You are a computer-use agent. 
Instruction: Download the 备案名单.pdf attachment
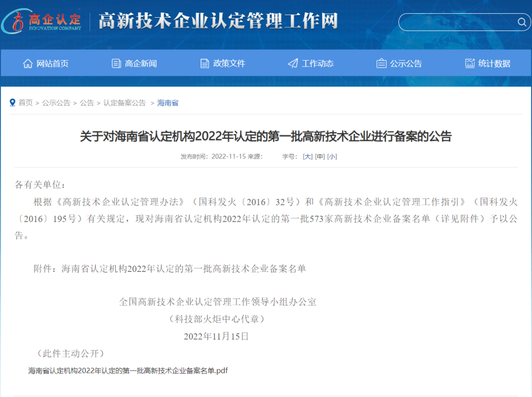pos(128,370)
